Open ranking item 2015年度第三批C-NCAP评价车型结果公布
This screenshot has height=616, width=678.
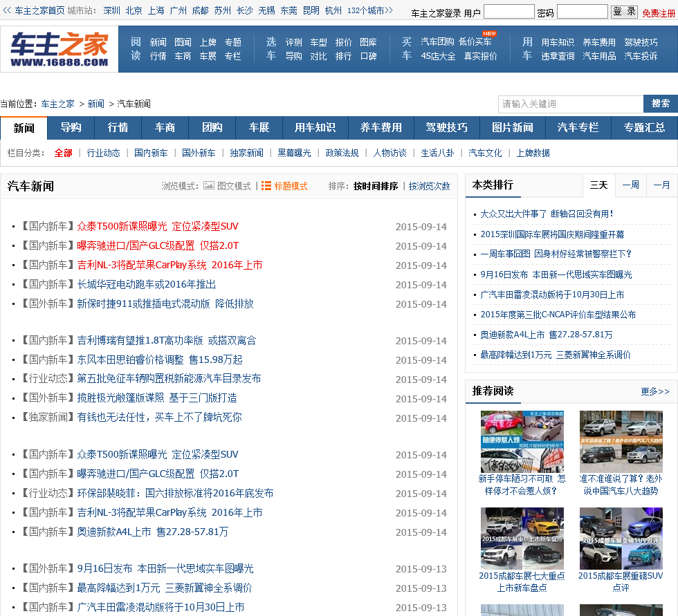[x=558, y=315]
